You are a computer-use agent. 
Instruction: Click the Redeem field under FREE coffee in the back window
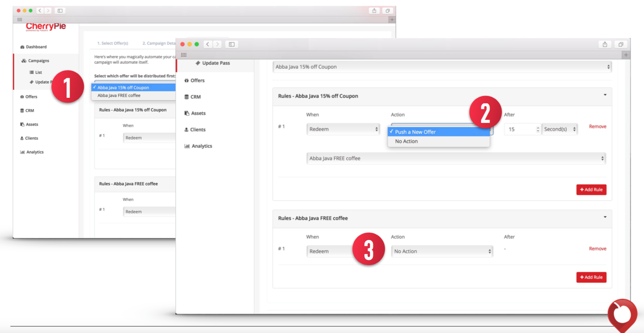point(149,212)
